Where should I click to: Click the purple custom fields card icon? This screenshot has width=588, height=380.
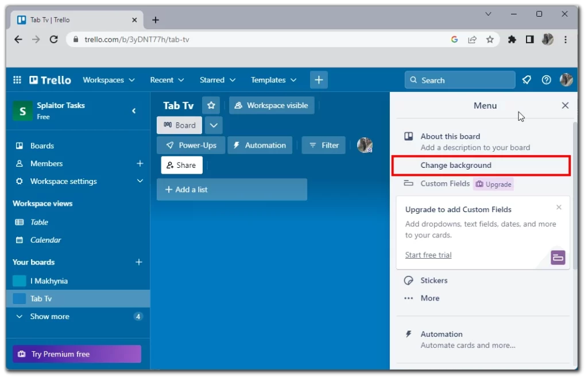pos(558,258)
